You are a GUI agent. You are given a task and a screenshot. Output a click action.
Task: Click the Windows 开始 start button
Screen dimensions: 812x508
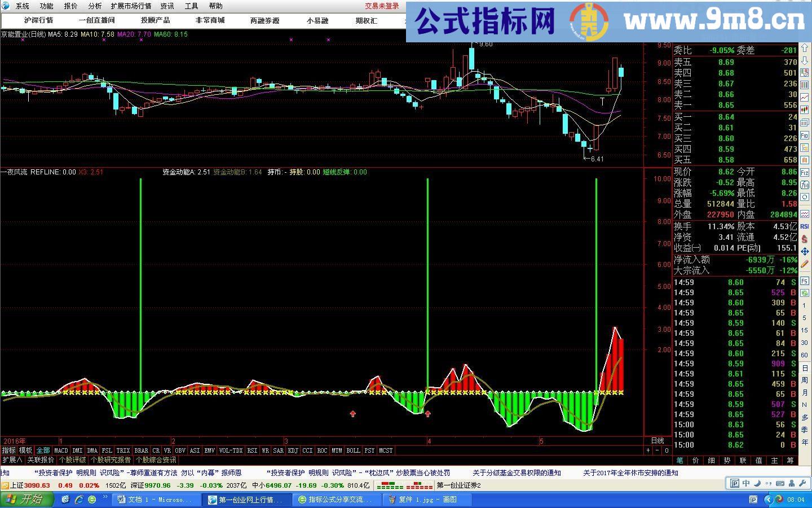(27, 499)
